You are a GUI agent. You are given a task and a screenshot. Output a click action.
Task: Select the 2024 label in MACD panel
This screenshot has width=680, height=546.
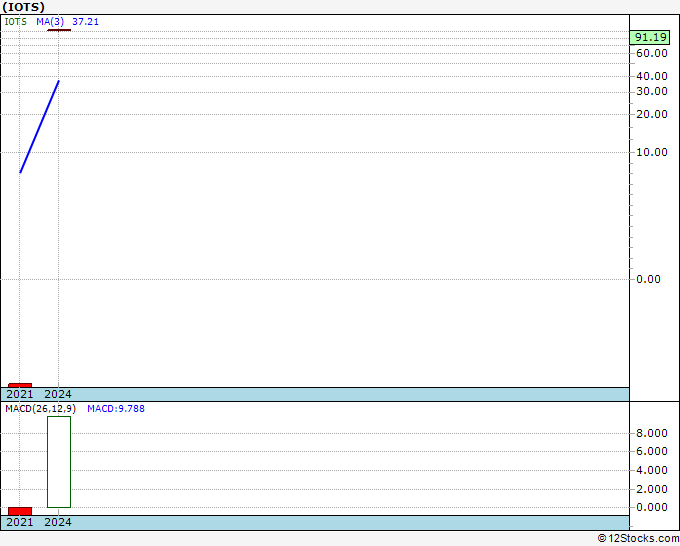pyautogui.click(x=58, y=523)
